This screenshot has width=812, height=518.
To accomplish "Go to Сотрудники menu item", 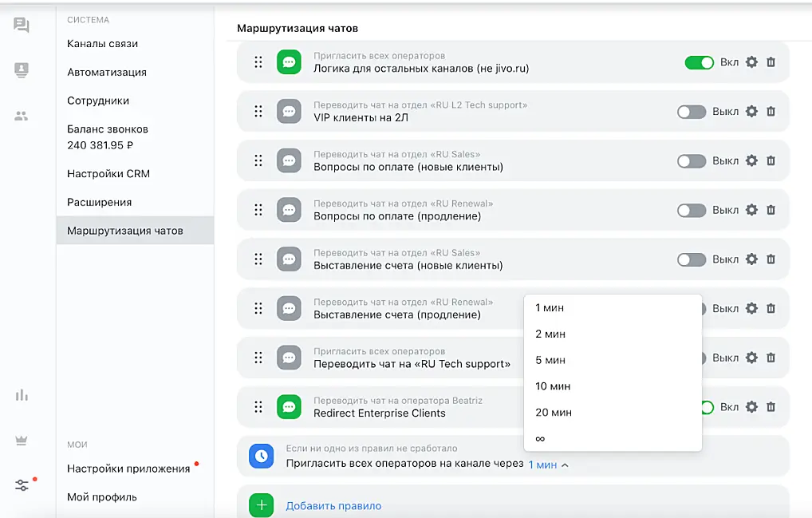I will 98,101.
